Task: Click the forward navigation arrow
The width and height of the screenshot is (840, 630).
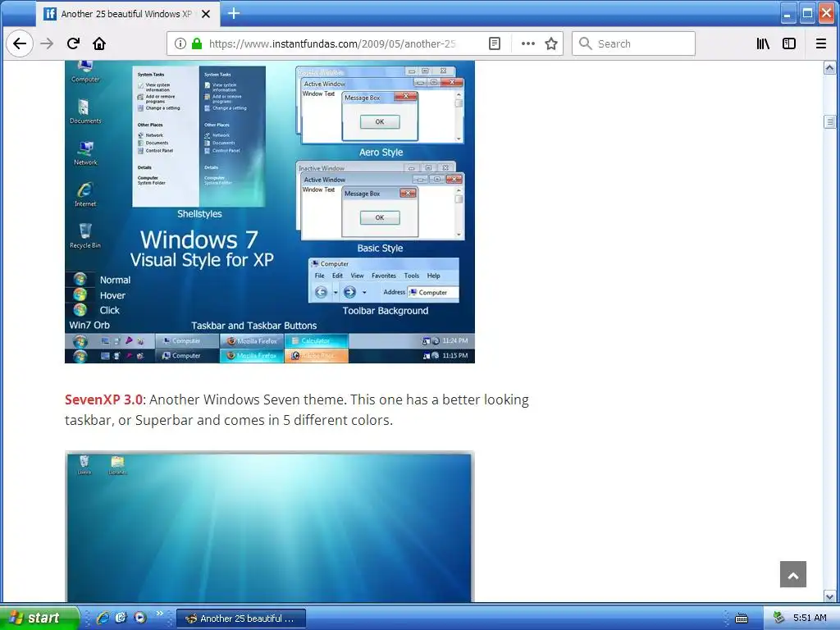Action: (47, 43)
